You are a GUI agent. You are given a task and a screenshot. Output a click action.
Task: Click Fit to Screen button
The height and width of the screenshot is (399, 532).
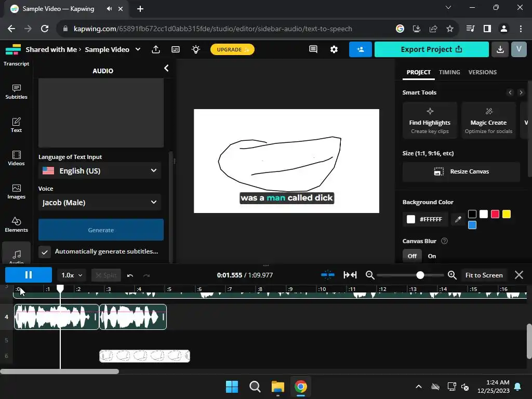(x=484, y=275)
